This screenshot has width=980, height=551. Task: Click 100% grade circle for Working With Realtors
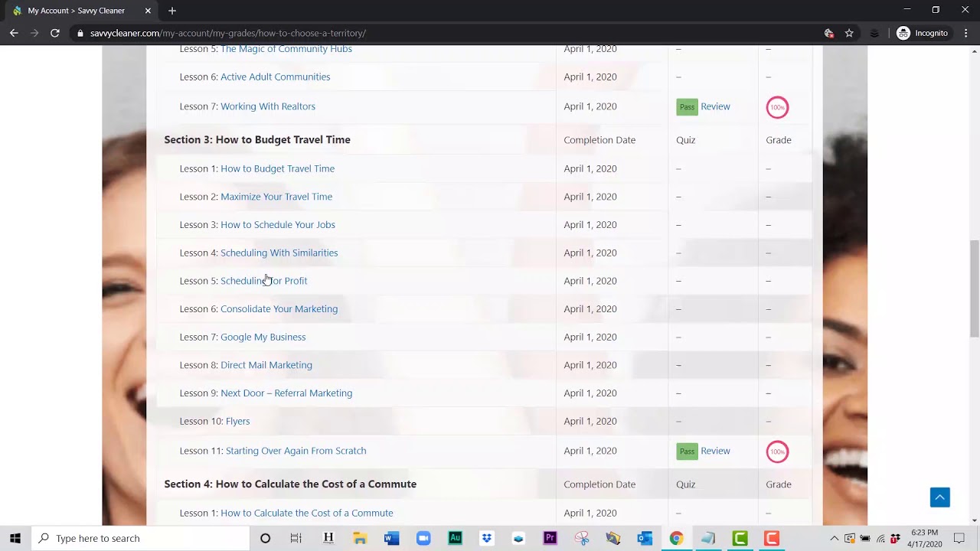point(777,107)
